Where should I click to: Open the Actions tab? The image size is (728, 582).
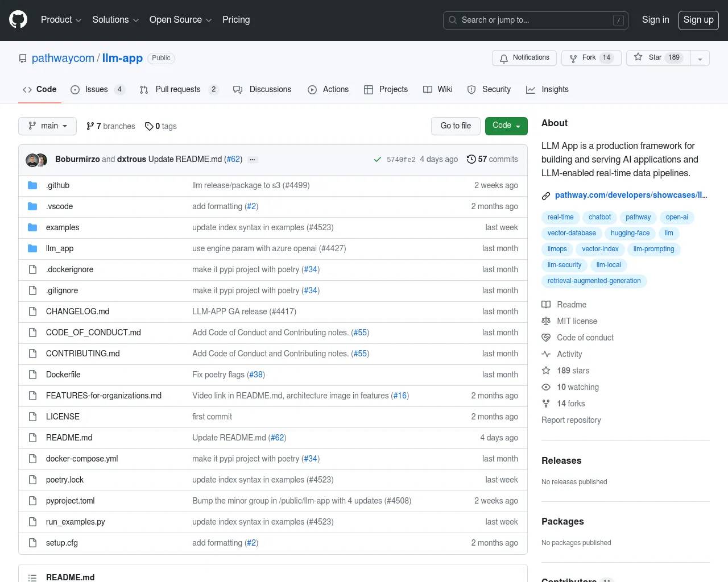point(328,89)
